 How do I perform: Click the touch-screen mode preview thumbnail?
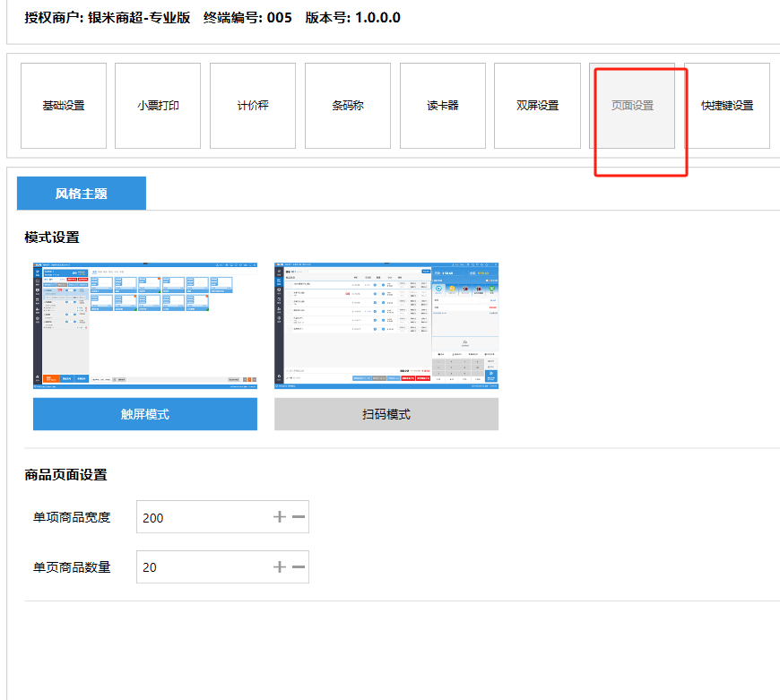coord(145,325)
